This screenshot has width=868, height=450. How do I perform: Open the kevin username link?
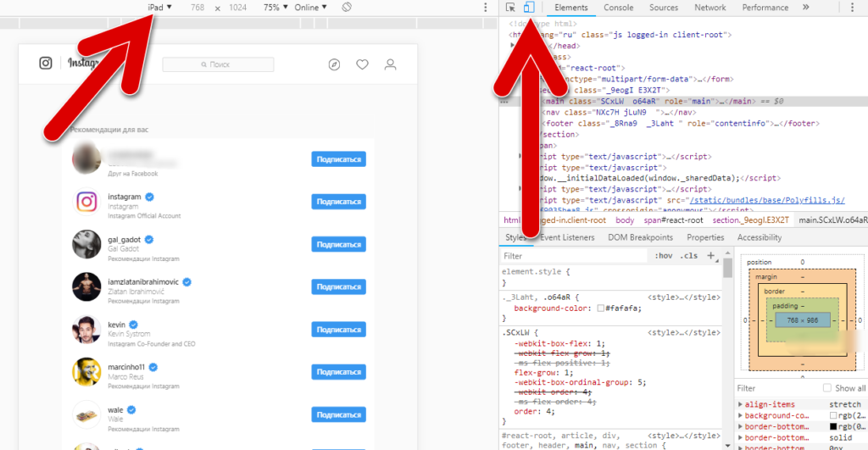click(117, 325)
